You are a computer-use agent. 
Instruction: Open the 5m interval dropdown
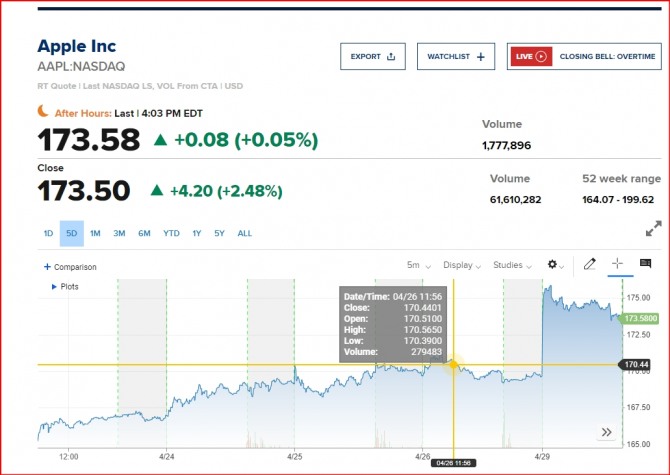point(418,266)
